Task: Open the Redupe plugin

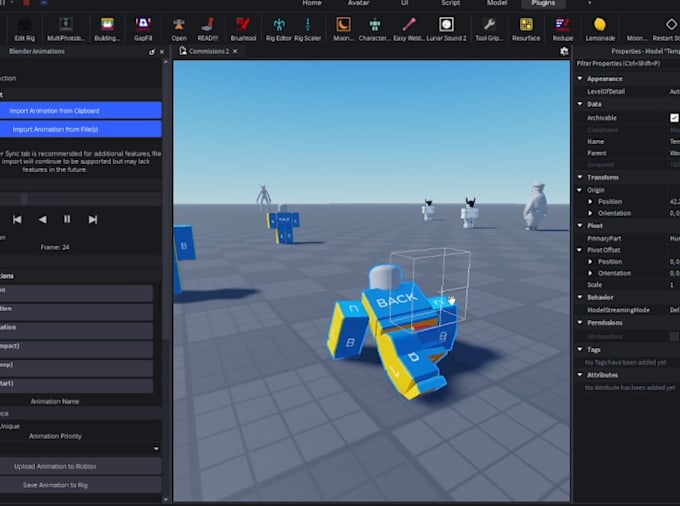Action: coord(562,29)
